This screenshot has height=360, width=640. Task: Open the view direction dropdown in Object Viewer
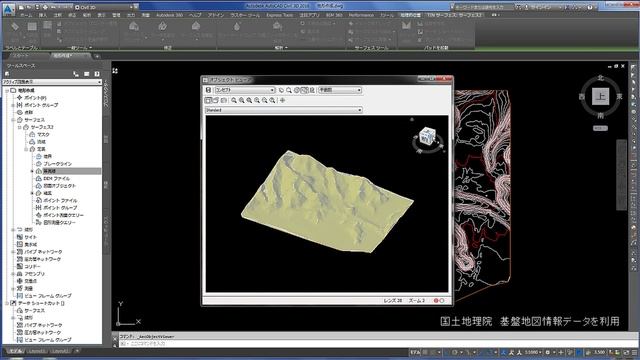[340, 90]
